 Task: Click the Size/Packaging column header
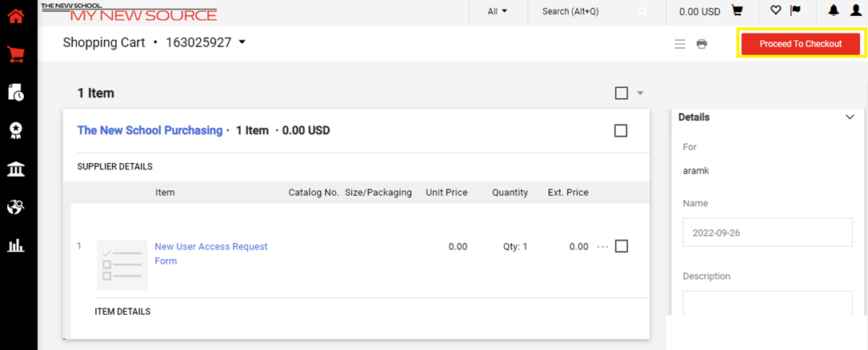378,193
